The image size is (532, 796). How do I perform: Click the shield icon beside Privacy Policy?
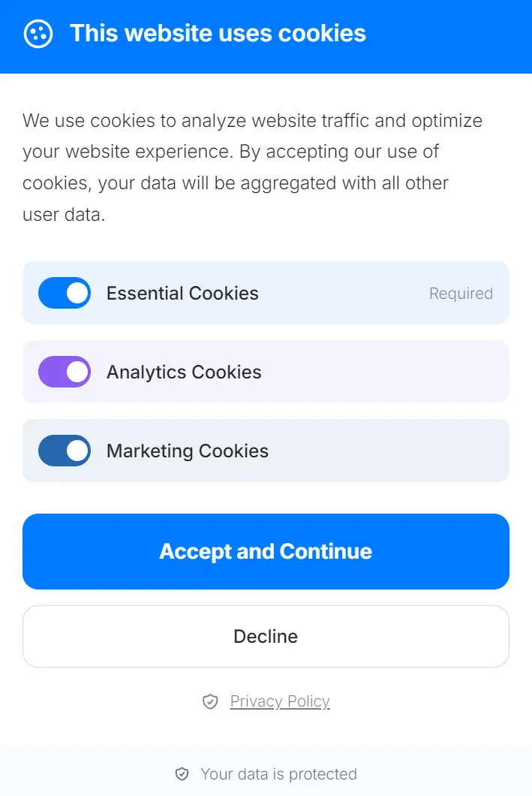pyautogui.click(x=210, y=701)
